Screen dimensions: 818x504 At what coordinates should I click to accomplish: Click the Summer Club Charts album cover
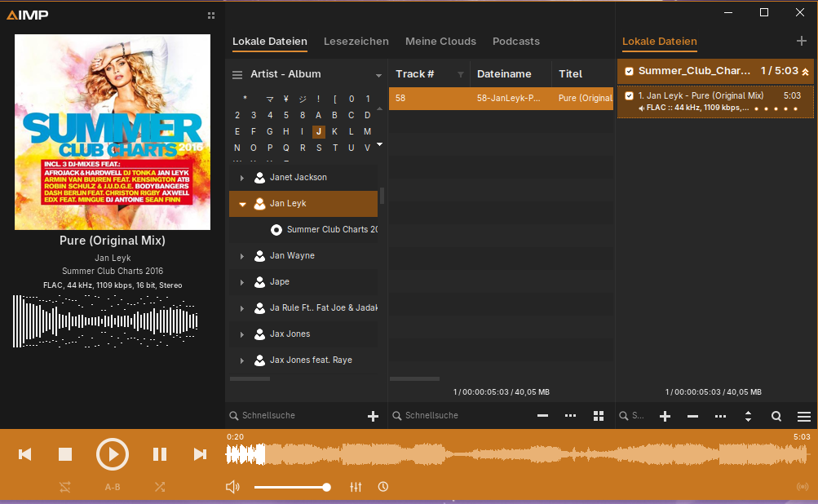[113, 132]
